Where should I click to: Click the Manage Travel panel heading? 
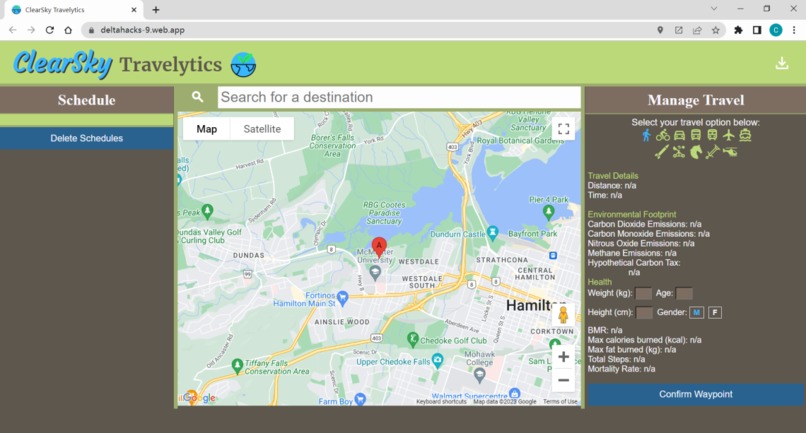pos(695,100)
